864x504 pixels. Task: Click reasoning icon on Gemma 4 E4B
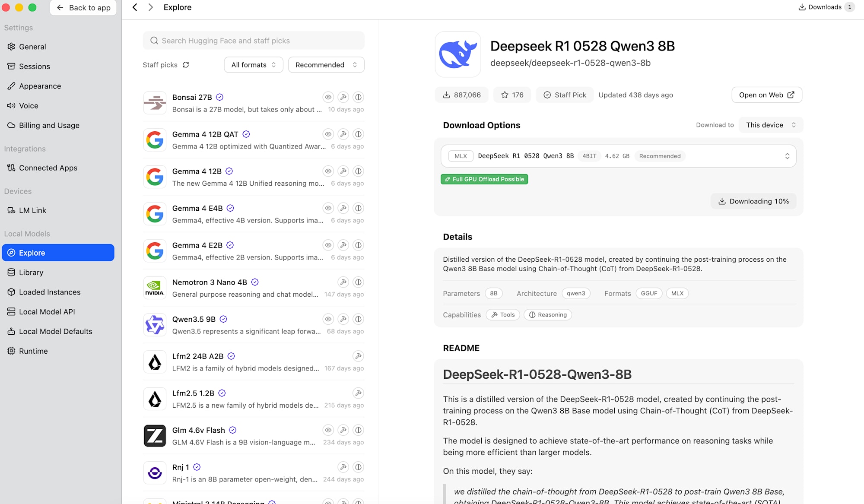(x=358, y=208)
